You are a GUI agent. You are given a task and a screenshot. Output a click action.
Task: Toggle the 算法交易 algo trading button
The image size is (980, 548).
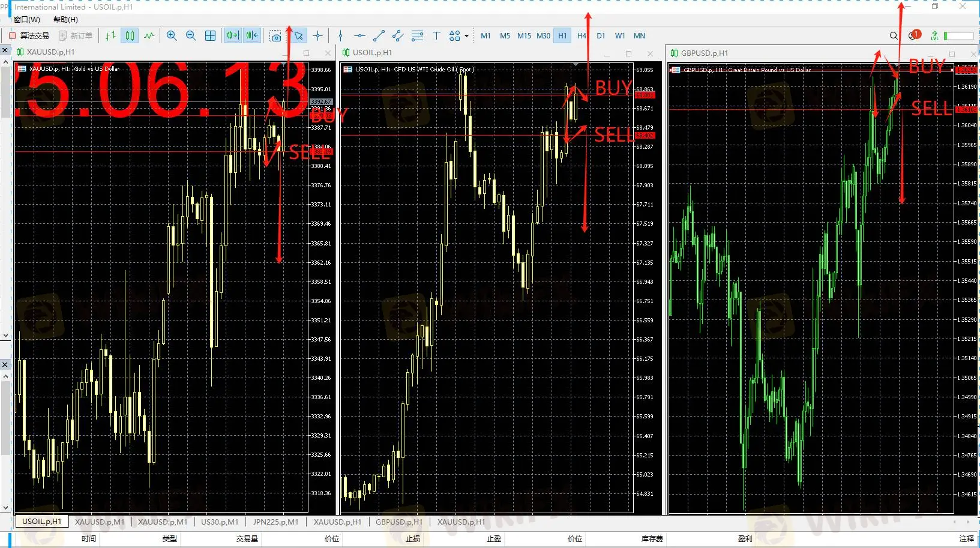tap(29, 36)
